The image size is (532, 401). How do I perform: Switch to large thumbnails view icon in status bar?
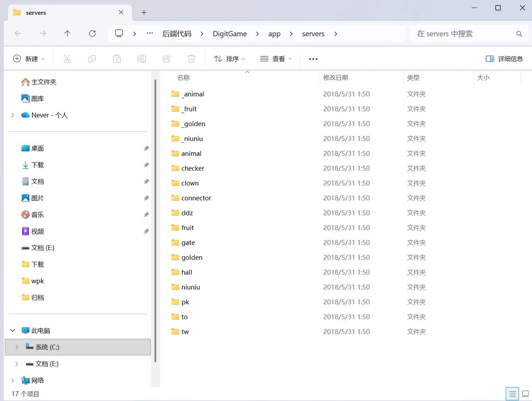coord(525,394)
